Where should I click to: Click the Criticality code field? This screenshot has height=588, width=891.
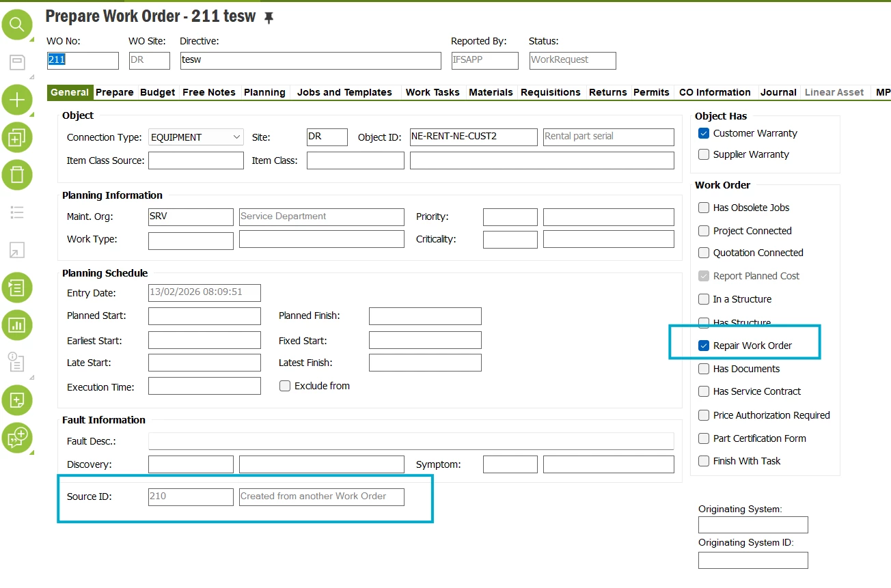[510, 240]
